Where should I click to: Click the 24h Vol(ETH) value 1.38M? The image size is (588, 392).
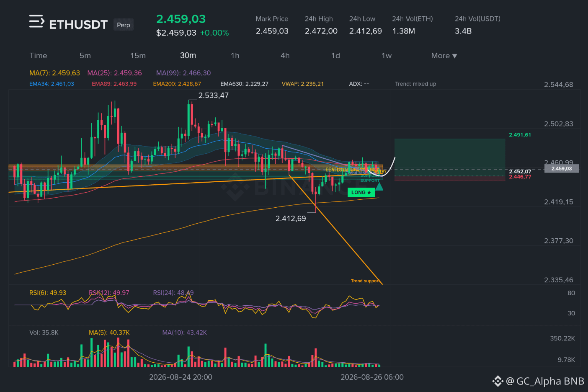(404, 31)
